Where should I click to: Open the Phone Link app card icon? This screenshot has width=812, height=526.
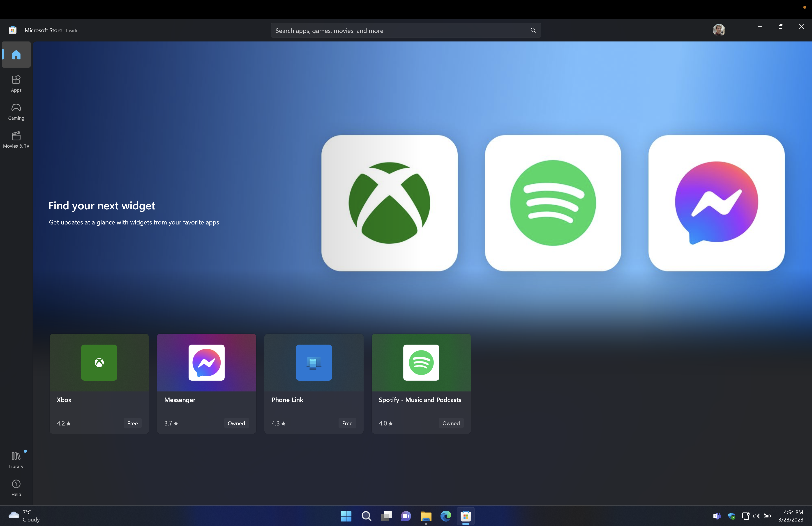(x=314, y=362)
